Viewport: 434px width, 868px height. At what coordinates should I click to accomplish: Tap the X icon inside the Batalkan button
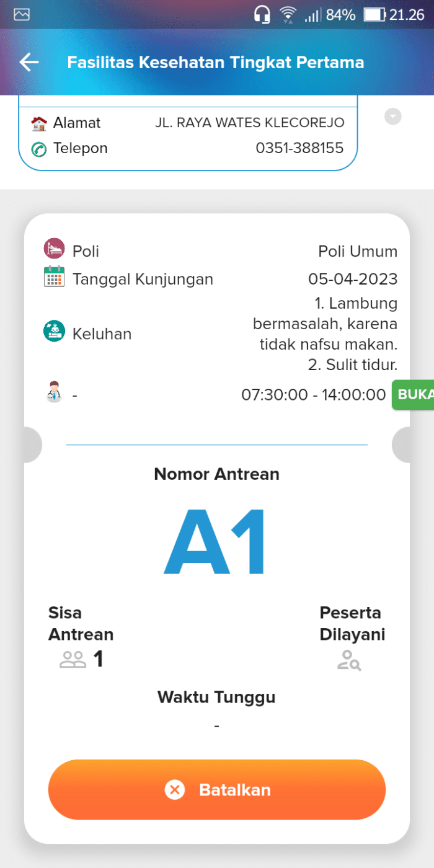pos(174,790)
